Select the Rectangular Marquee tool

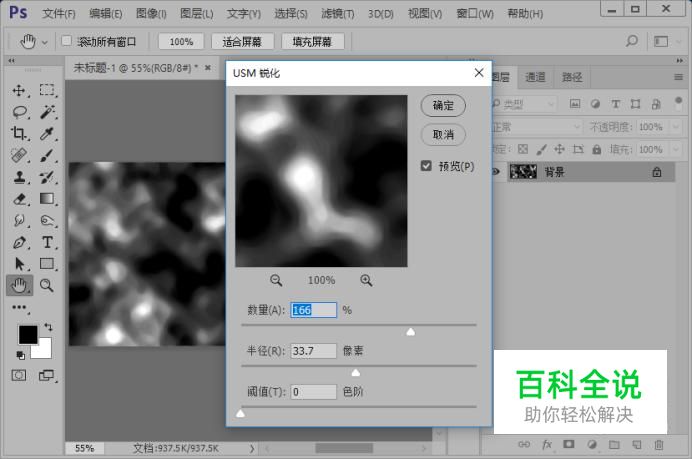(47, 90)
